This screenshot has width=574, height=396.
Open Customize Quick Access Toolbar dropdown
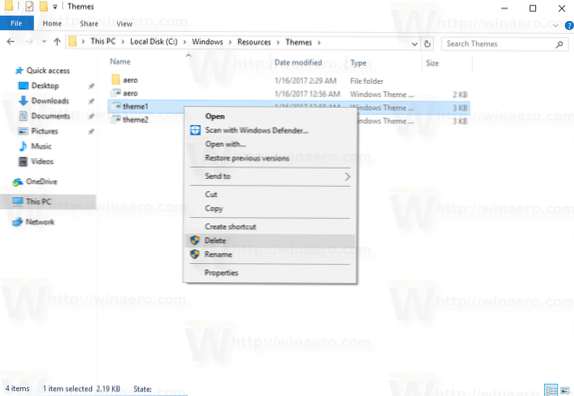[55, 7]
